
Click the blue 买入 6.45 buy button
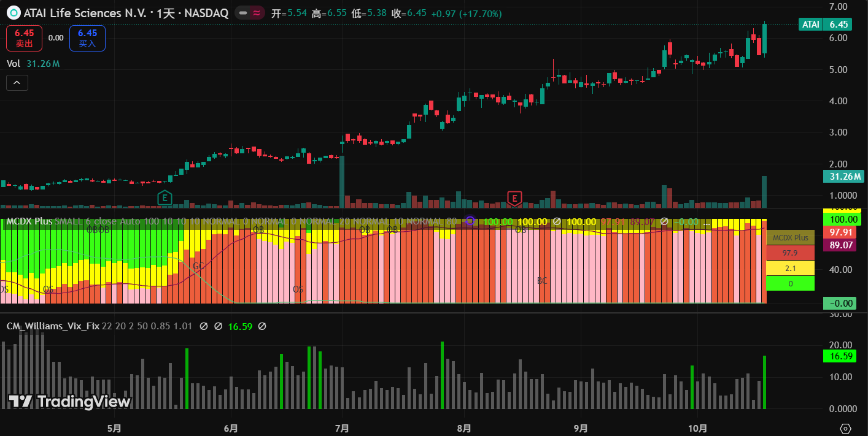click(87, 38)
